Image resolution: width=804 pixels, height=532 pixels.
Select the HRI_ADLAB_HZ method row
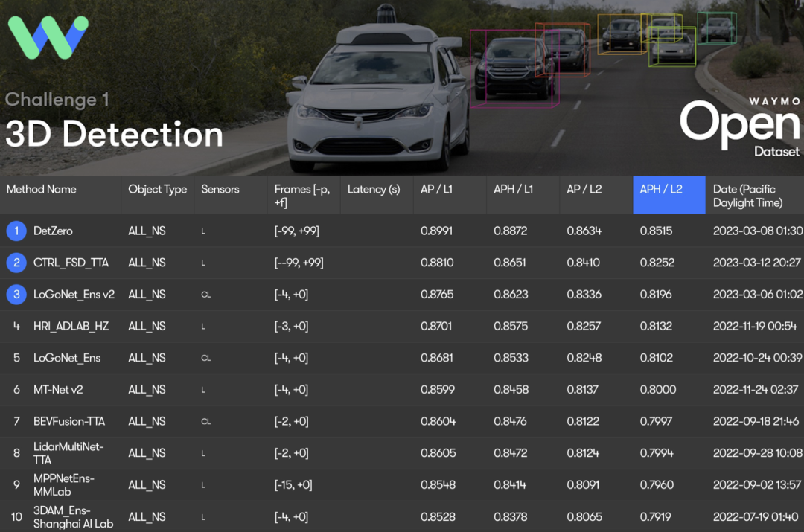click(x=71, y=326)
